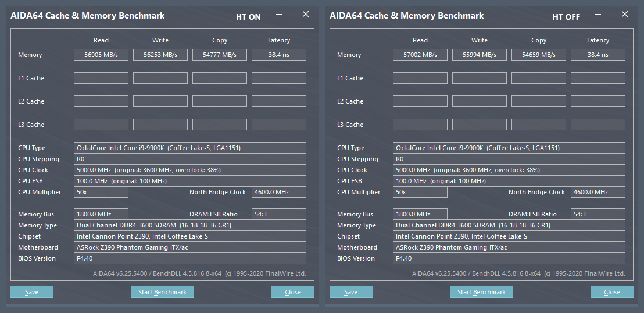Click empty L3 Cache Latency box, right window
This screenshot has width=644, height=313.
tap(598, 125)
